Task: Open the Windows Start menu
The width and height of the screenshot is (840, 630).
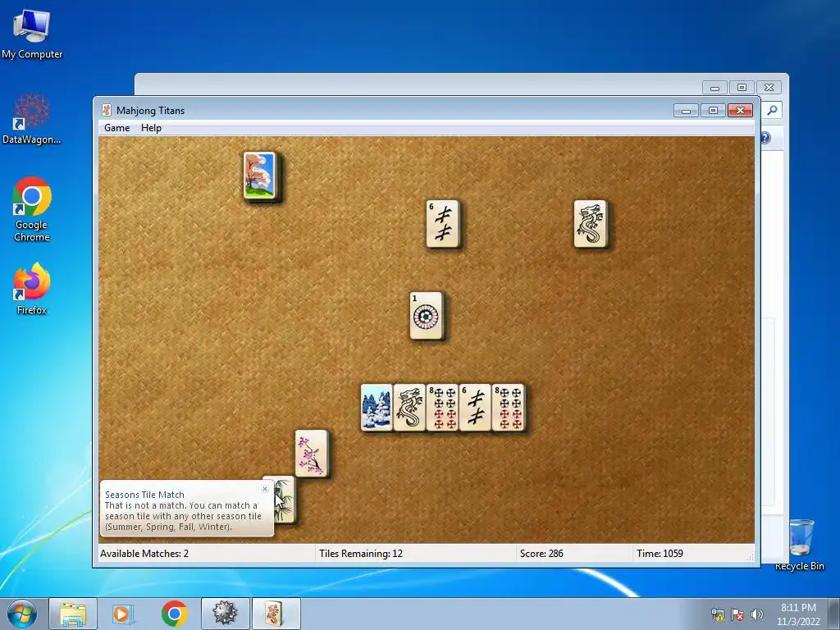Action: [22, 614]
